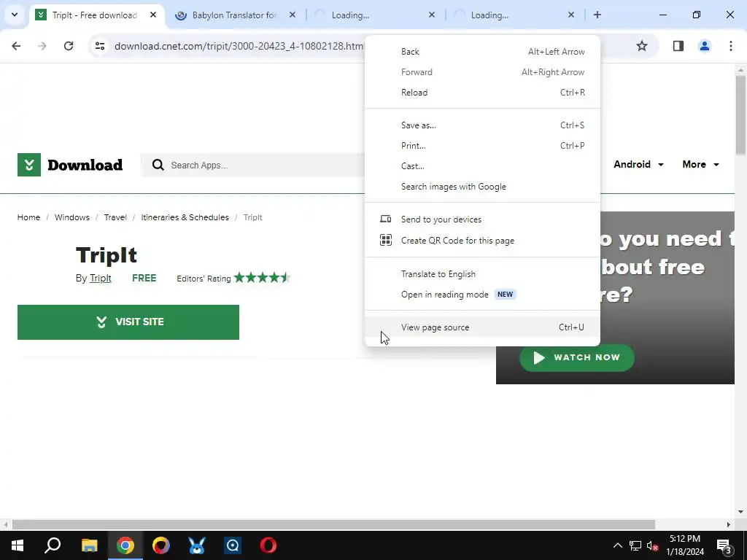Close the TripIt tab
Viewport: 747px width, 560px height.
[x=153, y=15]
